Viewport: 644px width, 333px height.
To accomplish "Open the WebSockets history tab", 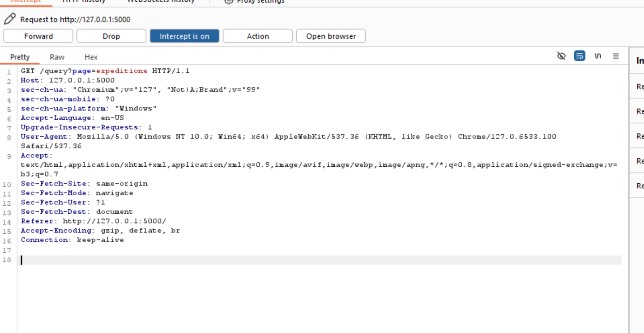I will [x=161, y=1].
